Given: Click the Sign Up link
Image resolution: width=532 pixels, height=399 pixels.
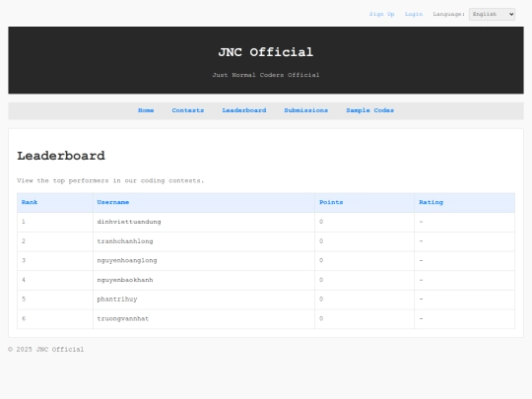Looking at the screenshot, I should 381,14.
